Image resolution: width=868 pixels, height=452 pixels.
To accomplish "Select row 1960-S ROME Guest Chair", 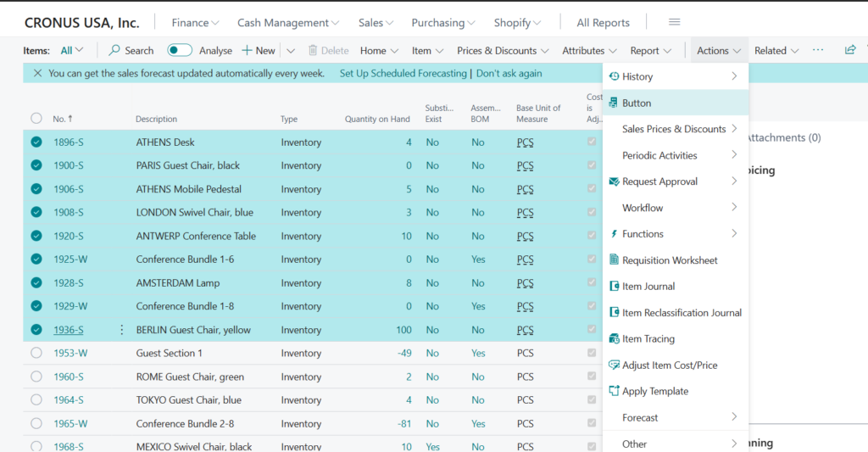I will pos(36,377).
